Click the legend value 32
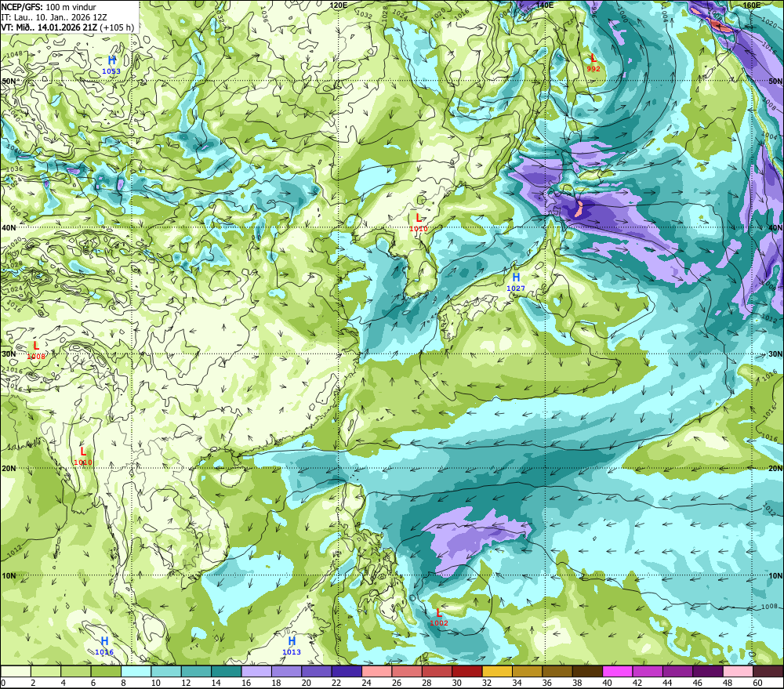Screen dimensions: 784x689 [x=487, y=683]
